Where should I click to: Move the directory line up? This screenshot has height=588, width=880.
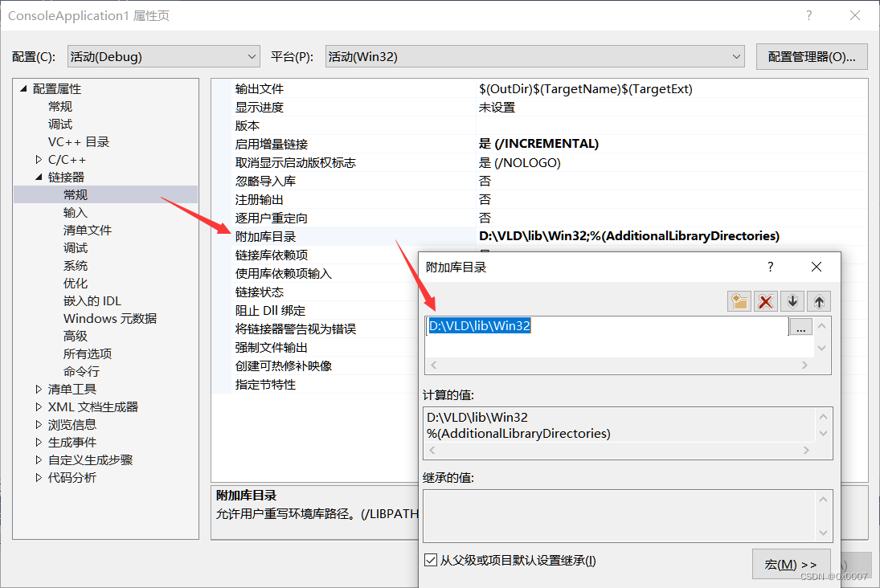pyautogui.click(x=819, y=301)
